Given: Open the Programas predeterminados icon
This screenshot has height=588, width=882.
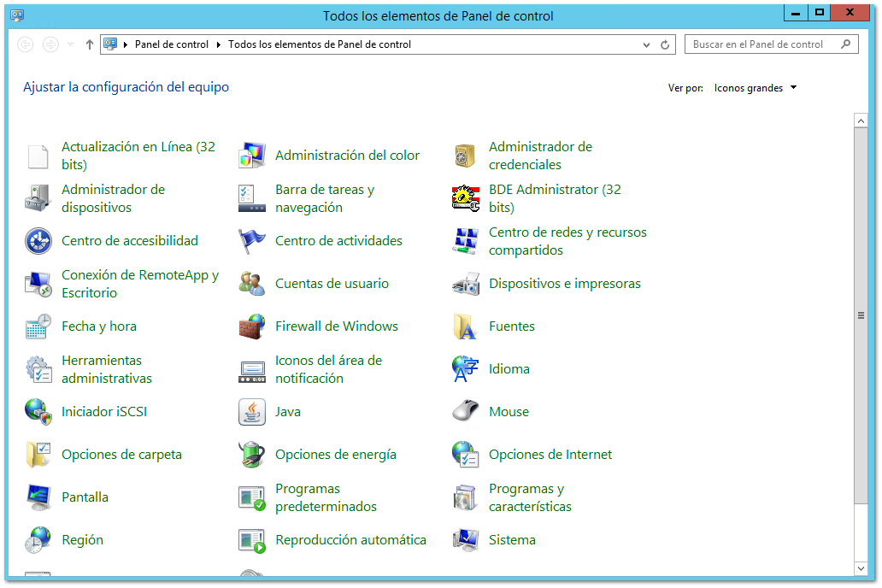Looking at the screenshot, I should [252, 497].
